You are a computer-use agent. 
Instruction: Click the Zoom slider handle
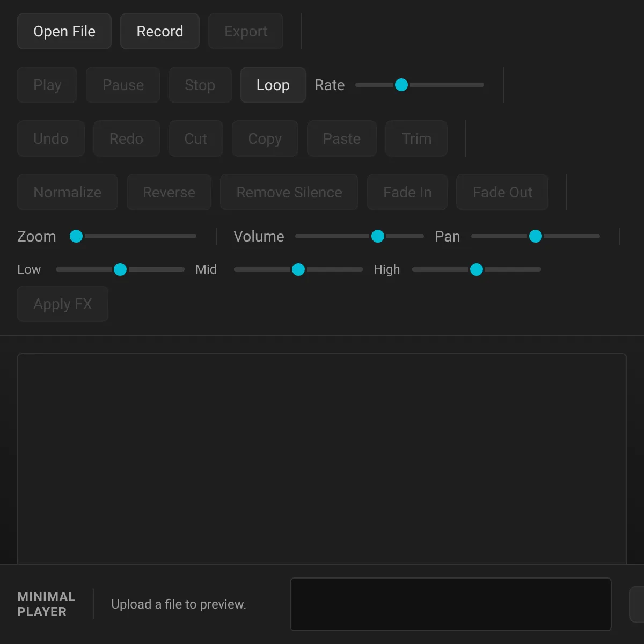point(76,236)
